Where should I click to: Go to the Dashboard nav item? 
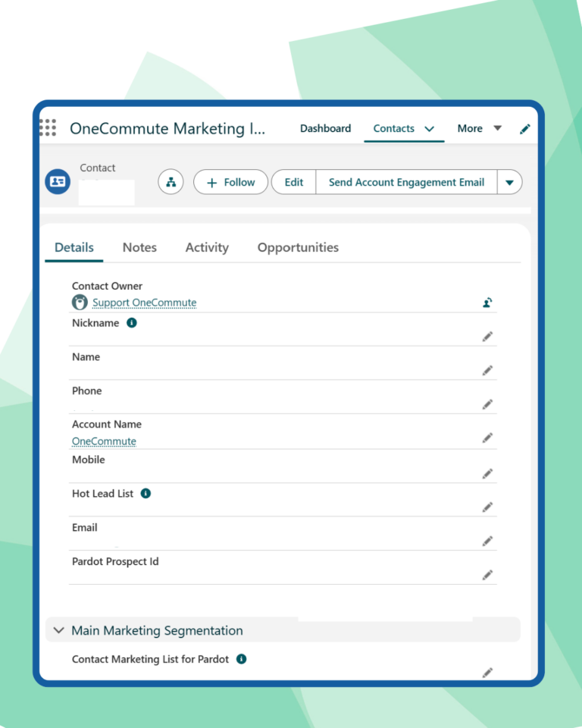click(325, 128)
